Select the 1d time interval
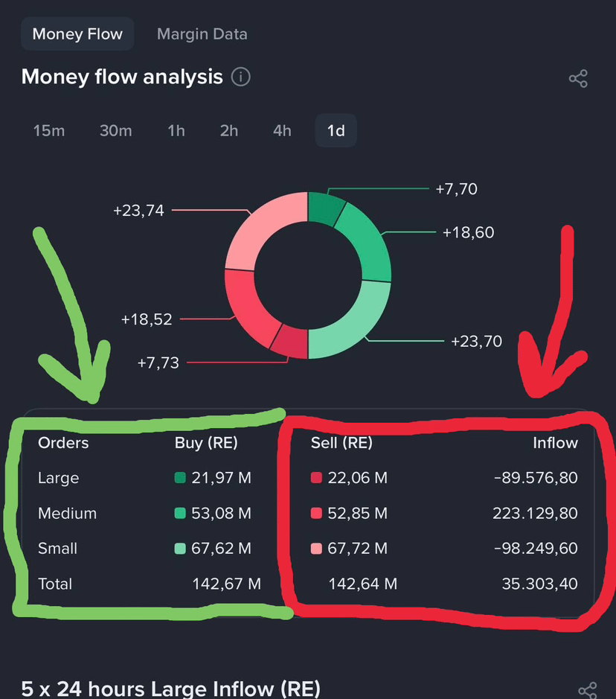Screen dimensions: 616x699 (x=336, y=130)
